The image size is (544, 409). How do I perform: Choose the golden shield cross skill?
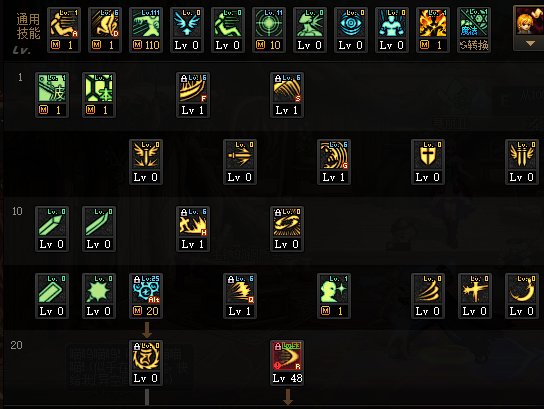427,162
